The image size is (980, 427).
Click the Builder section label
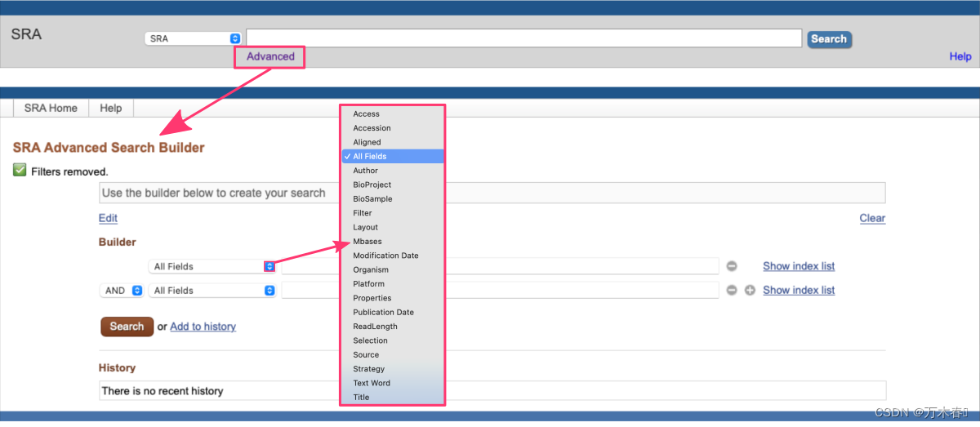(118, 242)
